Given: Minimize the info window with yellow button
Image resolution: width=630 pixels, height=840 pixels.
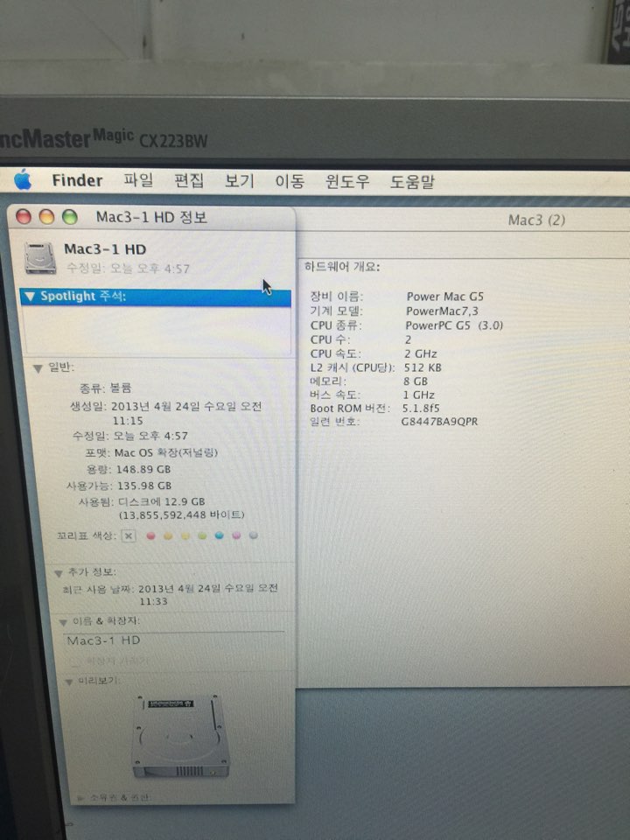Looking at the screenshot, I should click(x=46, y=217).
